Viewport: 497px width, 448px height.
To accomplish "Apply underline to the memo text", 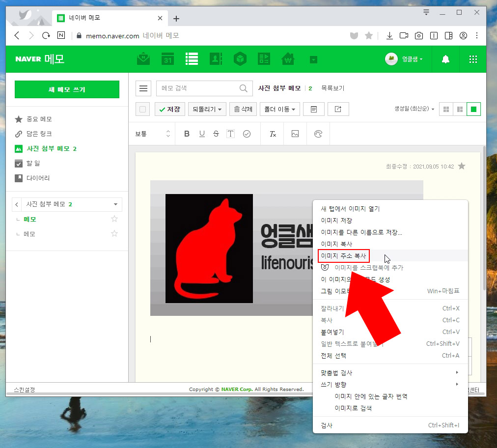I will (x=202, y=134).
